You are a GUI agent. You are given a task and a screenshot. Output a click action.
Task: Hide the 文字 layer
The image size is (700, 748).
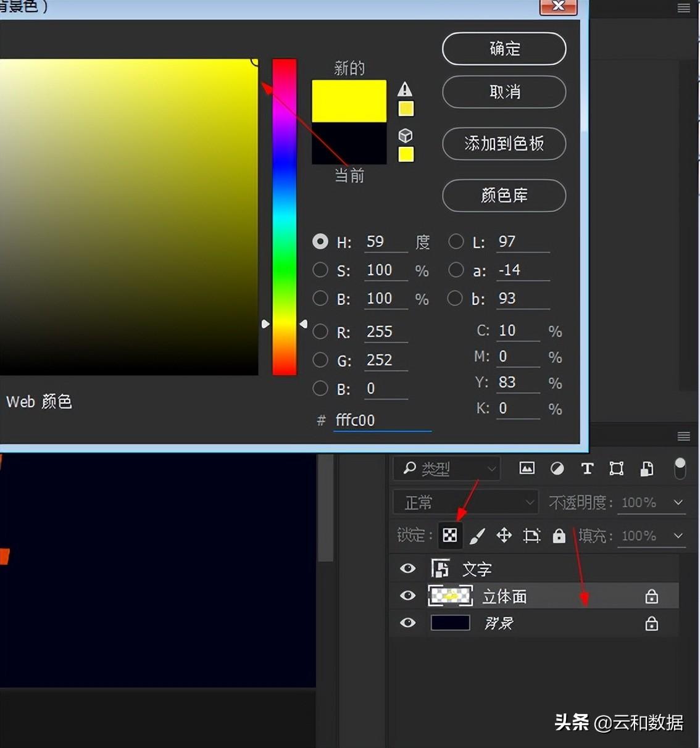click(x=407, y=568)
